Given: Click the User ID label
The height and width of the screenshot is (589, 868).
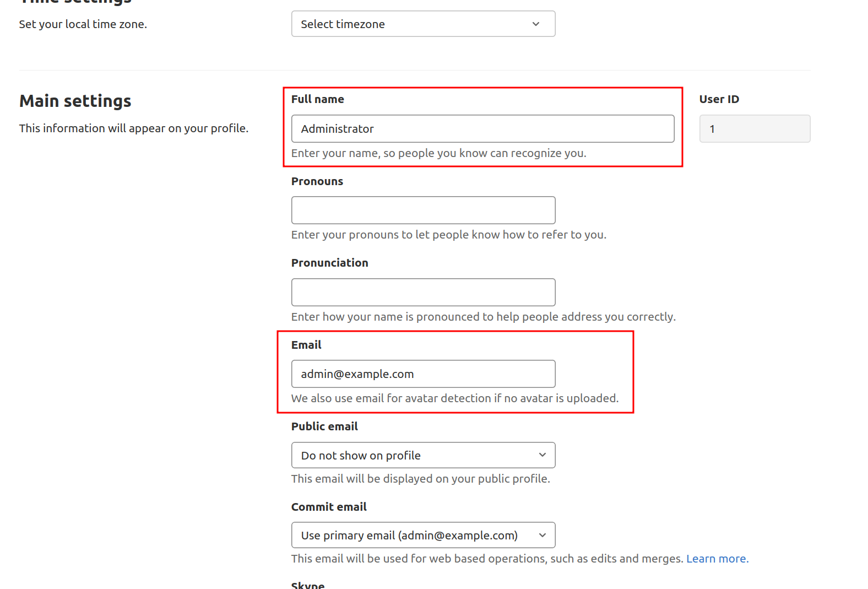Looking at the screenshot, I should click(x=719, y=99).
